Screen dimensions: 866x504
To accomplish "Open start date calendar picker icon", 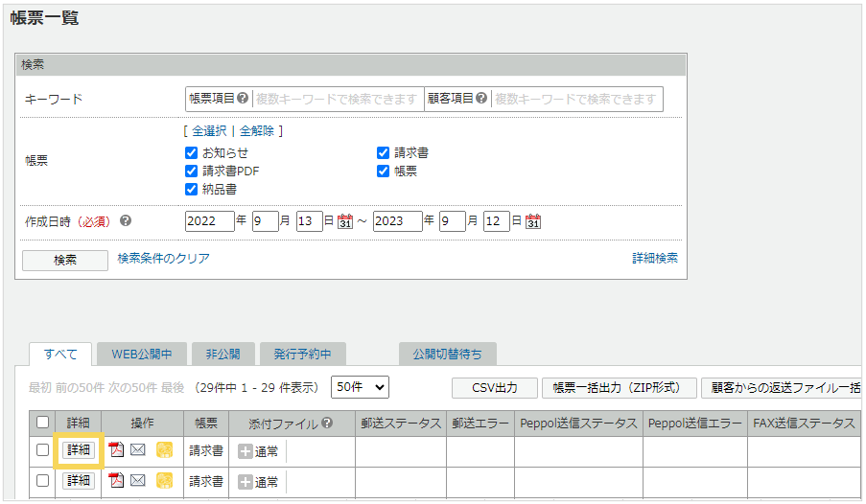I will [x=345, y=221].
